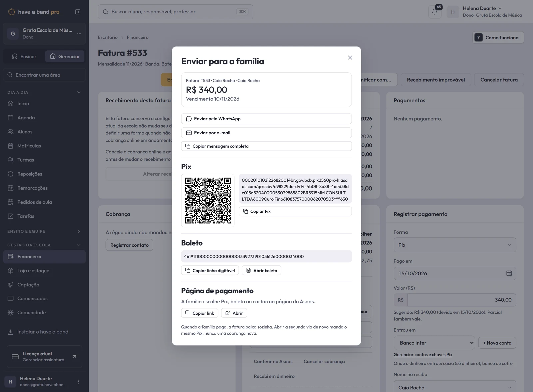
Task: Switch to the Gerenciar tab
Action: click(x=65, y=56)
